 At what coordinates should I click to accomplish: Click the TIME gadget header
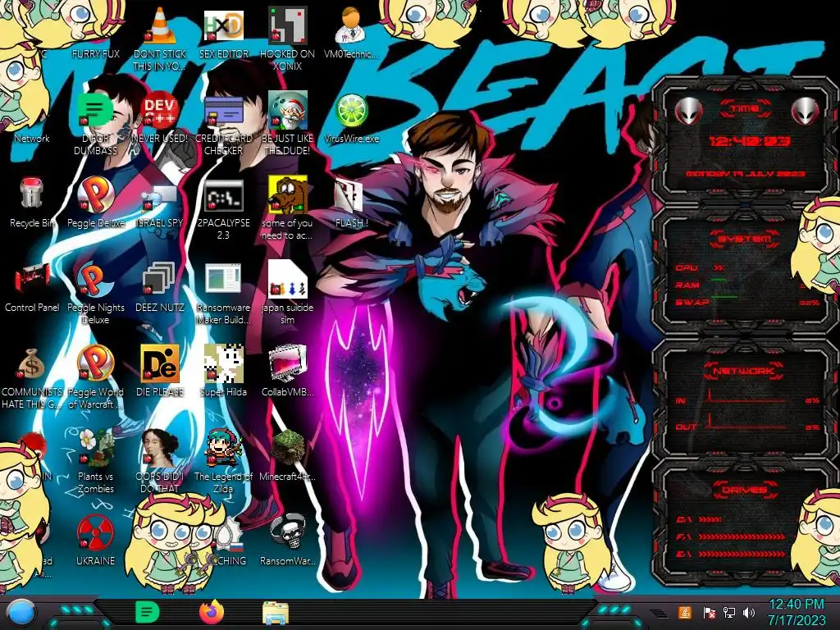click(x=745, y=109)
